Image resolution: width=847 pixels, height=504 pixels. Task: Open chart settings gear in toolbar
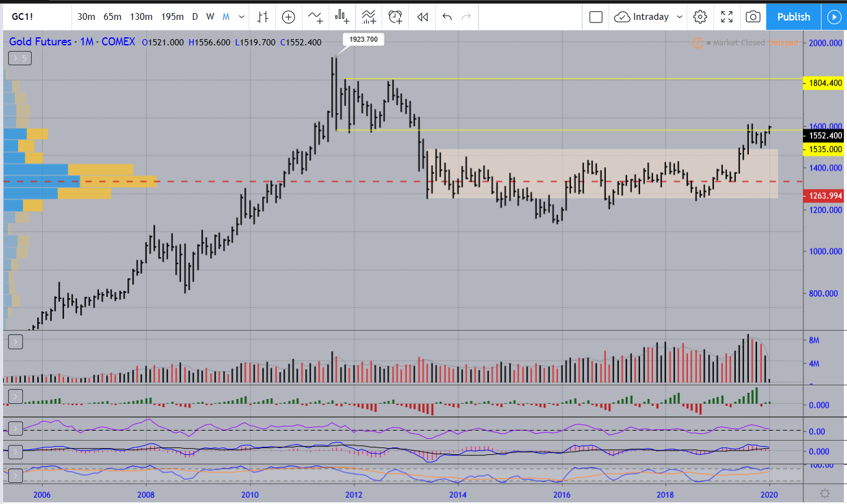[x=700, y=17]
